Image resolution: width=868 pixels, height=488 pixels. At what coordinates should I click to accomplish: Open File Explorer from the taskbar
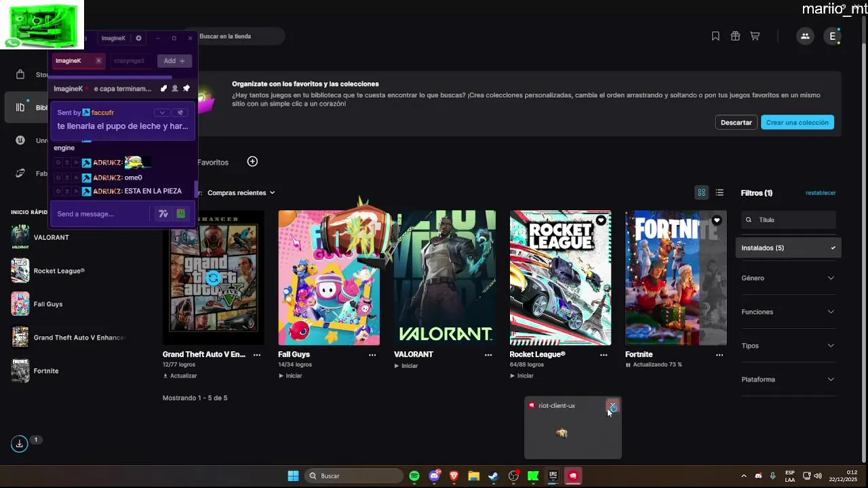[473, 476]
